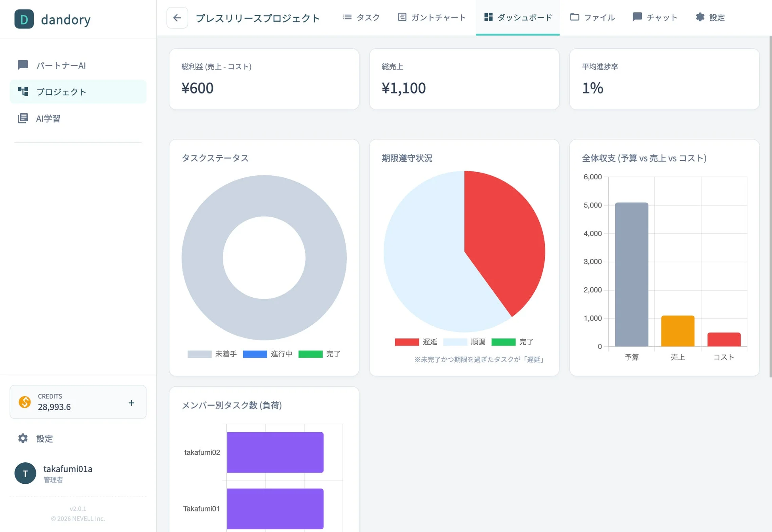Select プロジェクト in the sidebar
Viewport: 772px width, 532px height.
pyautogui.click(x=61, y=91)
